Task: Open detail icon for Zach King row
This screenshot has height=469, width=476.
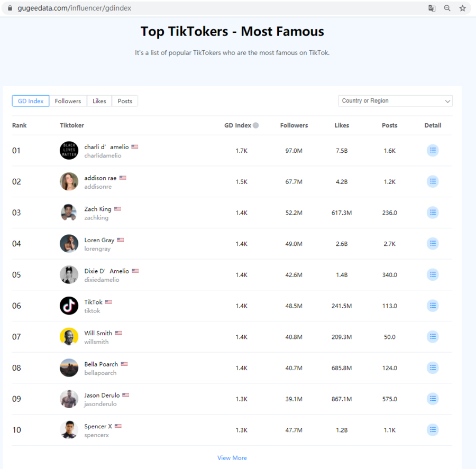Action: click(433, 213)
